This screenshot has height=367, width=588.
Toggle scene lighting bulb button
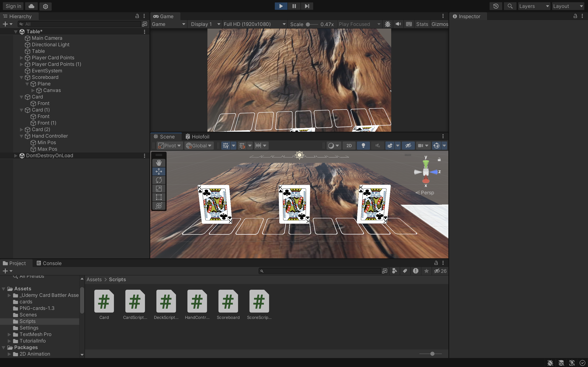click(363, 146)
